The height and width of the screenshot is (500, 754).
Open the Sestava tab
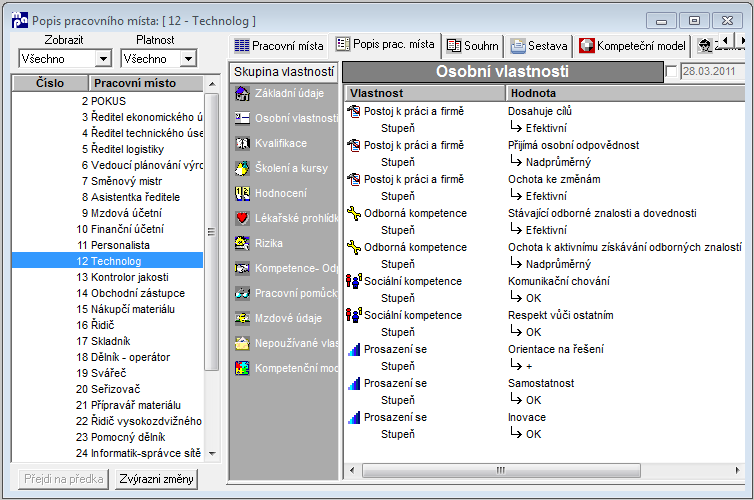pyautogui.click(x=539, y=46)
